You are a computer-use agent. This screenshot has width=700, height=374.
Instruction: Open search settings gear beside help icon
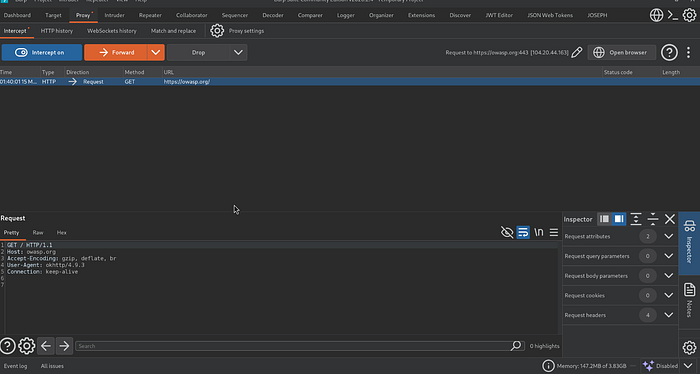pos(26,346)
